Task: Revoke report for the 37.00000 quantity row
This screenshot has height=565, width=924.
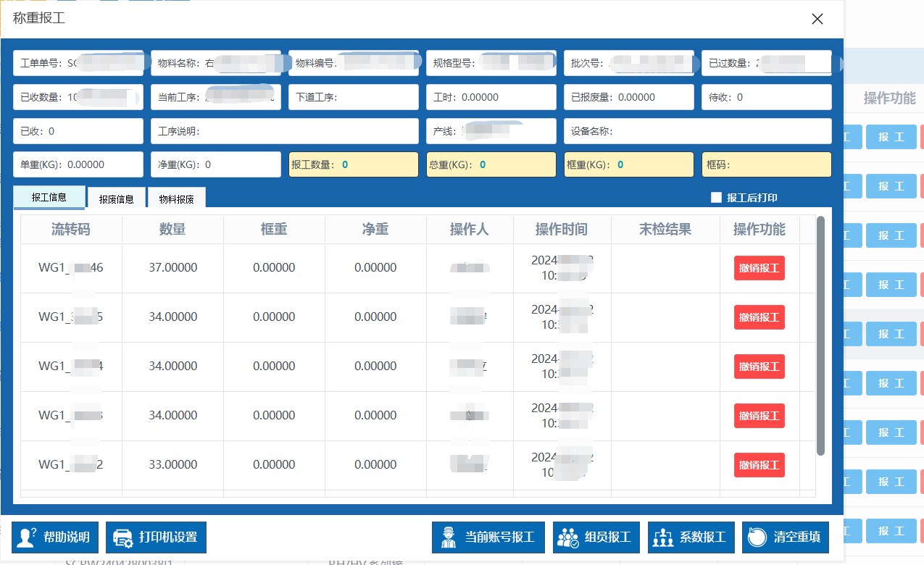Action: (759, 268)
